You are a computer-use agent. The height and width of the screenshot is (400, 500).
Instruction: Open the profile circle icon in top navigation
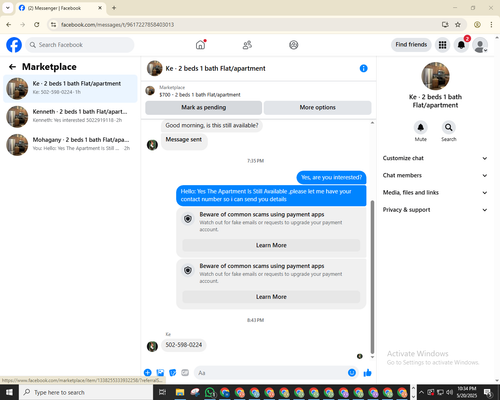pos(294,45)
